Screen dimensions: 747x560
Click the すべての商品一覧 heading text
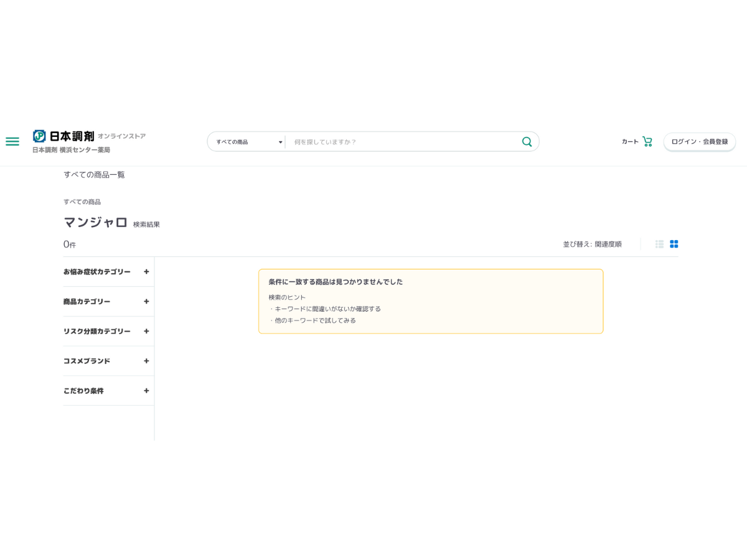(x=94, y=175)
